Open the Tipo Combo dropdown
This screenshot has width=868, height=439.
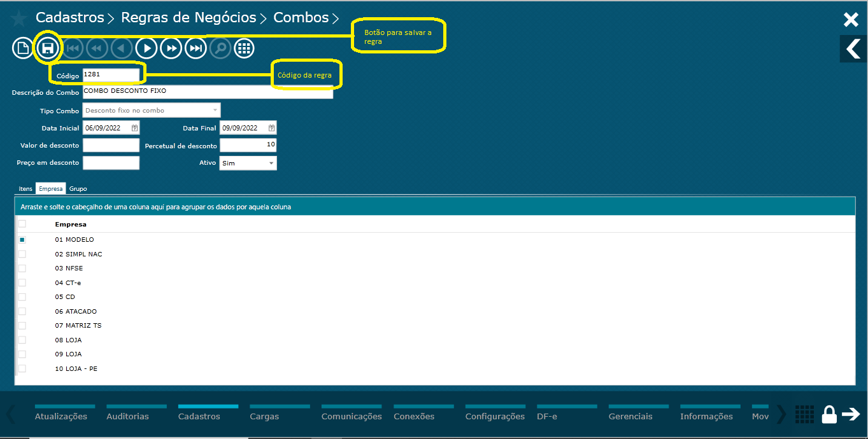[x=152, y=111]
